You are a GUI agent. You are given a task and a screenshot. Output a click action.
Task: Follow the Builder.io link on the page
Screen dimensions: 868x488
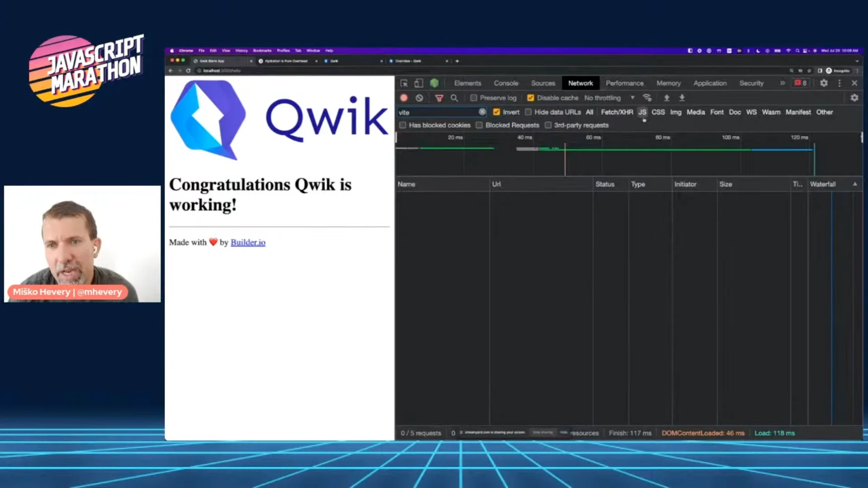pos(248,242)
